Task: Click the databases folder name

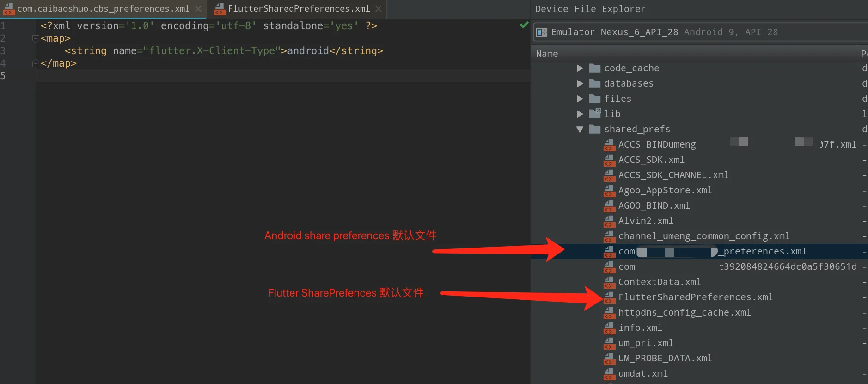Action: 629,84
